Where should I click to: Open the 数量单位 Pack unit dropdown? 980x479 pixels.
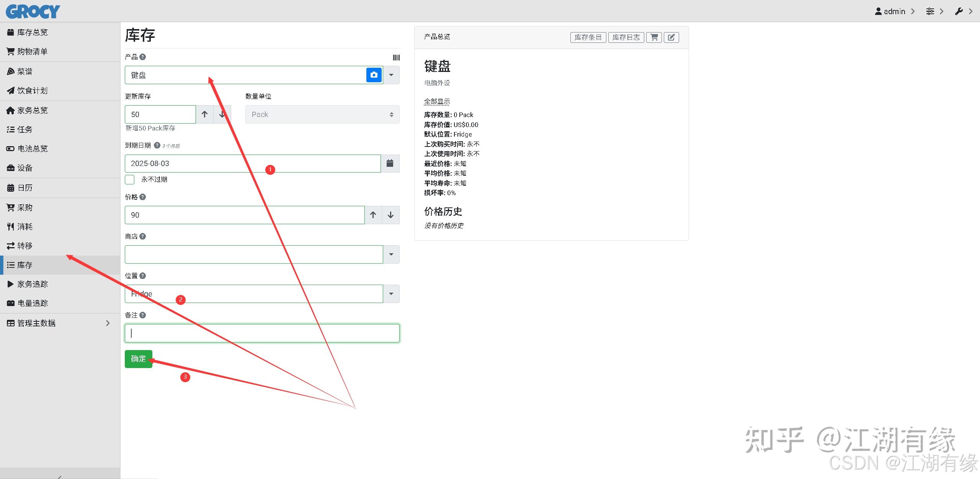pos(322,114)
